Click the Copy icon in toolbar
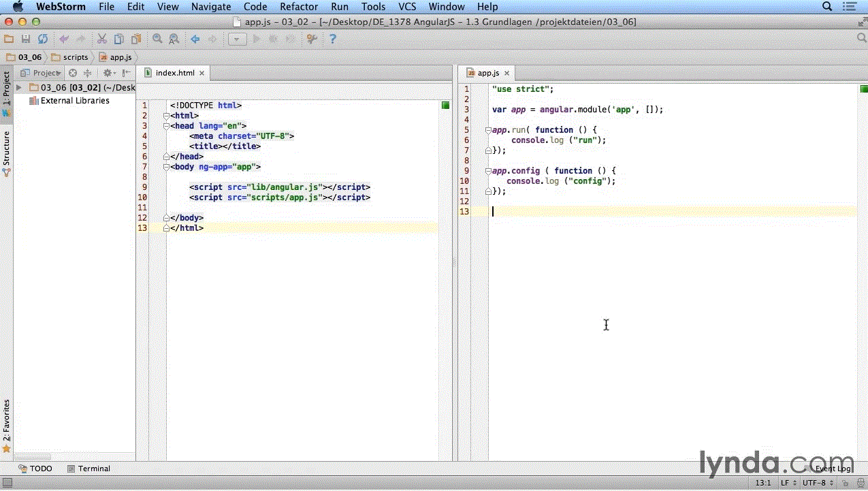Image resolution: width=868 pixels, height=491 pixels. click(x=119, y=39)
